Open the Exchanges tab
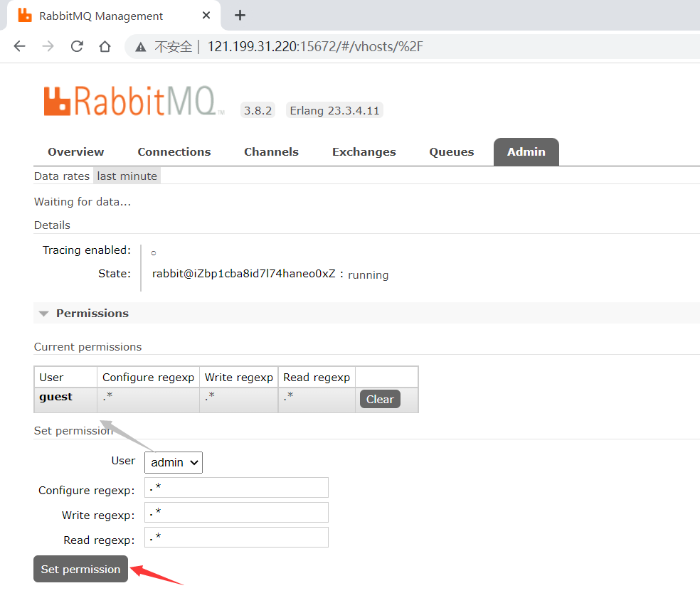 [x=364, y=152]
